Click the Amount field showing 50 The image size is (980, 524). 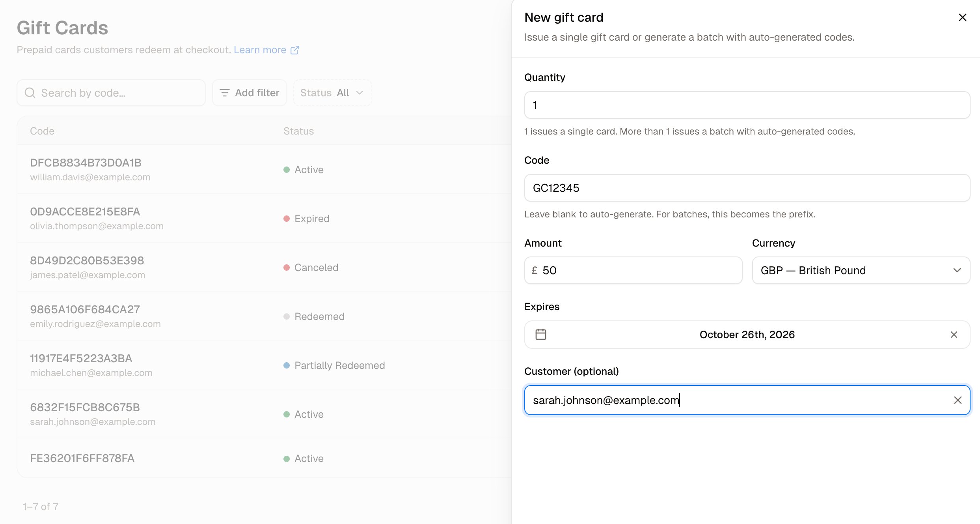click(633, 270)
